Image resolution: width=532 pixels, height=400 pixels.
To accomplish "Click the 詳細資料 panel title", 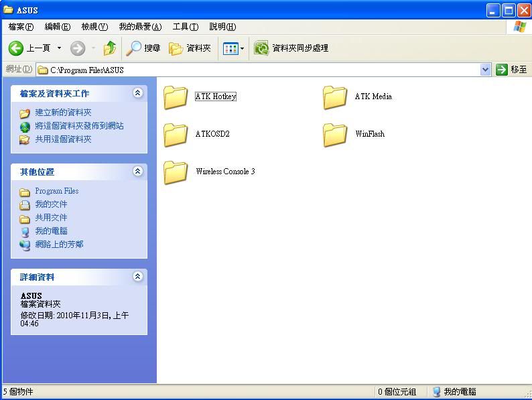I will (x=37, y=277).
